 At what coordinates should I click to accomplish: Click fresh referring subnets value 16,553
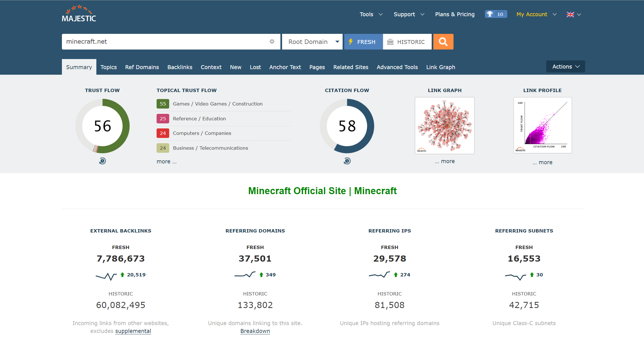pos(524,259)
